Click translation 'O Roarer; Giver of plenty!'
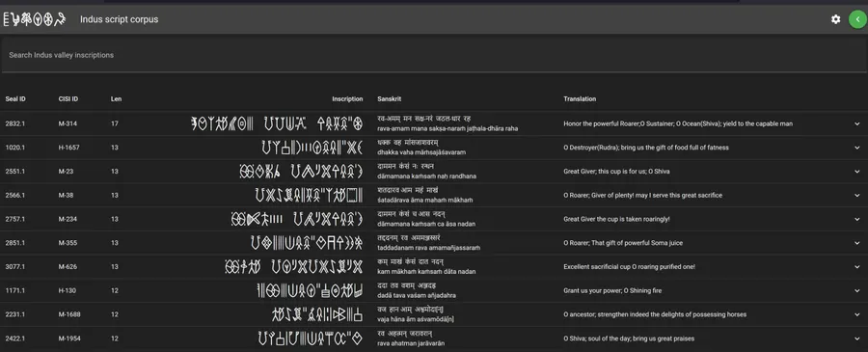Screen dimensions: 868x352 pos(642,196)
